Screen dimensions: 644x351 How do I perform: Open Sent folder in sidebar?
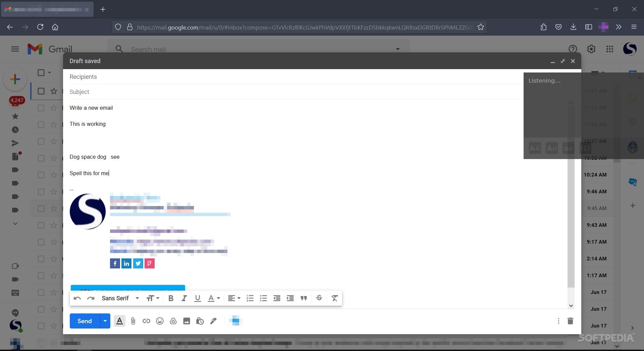pyautogui.click(x=15, y=143)
